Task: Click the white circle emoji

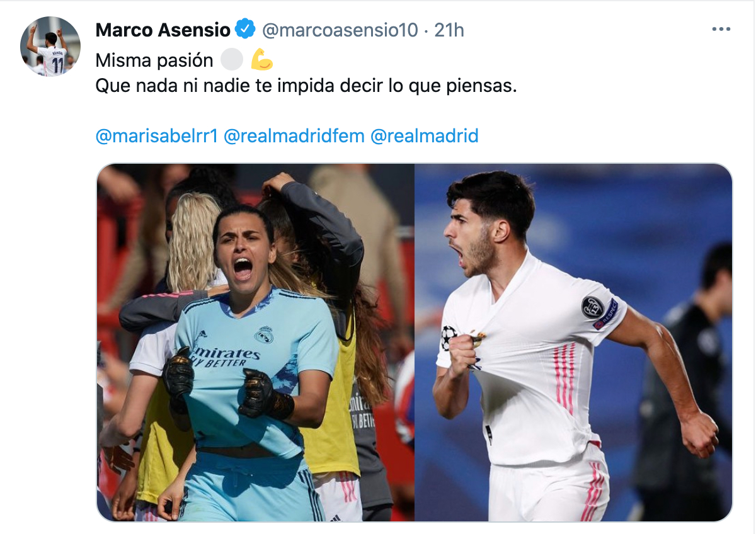Action: pyautogui.click(x=232, y=60)
